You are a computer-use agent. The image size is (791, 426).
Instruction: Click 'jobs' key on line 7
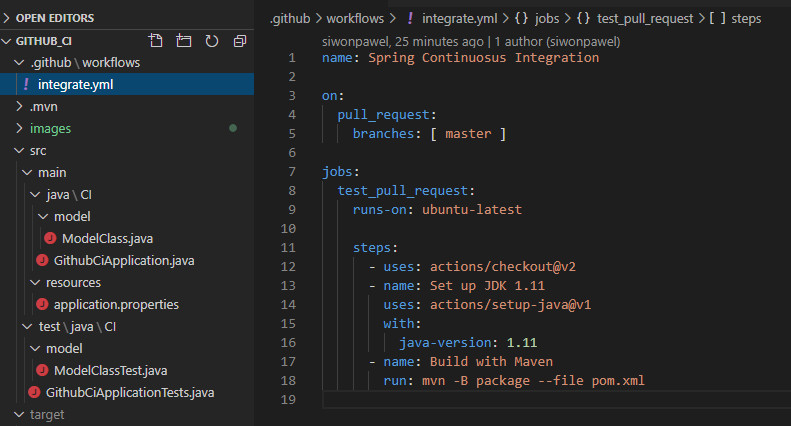click(337, 172)
